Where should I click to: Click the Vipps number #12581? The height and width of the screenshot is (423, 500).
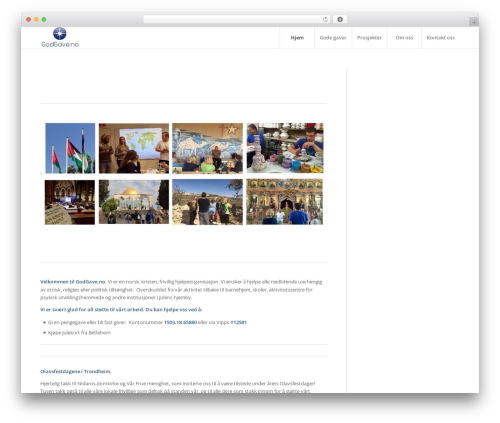click(238, 322)
